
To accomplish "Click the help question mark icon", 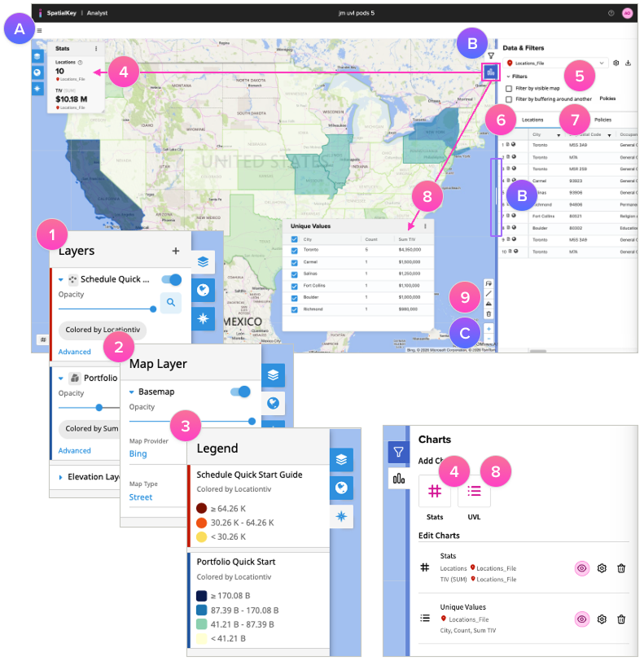I will tap(611, 13).
